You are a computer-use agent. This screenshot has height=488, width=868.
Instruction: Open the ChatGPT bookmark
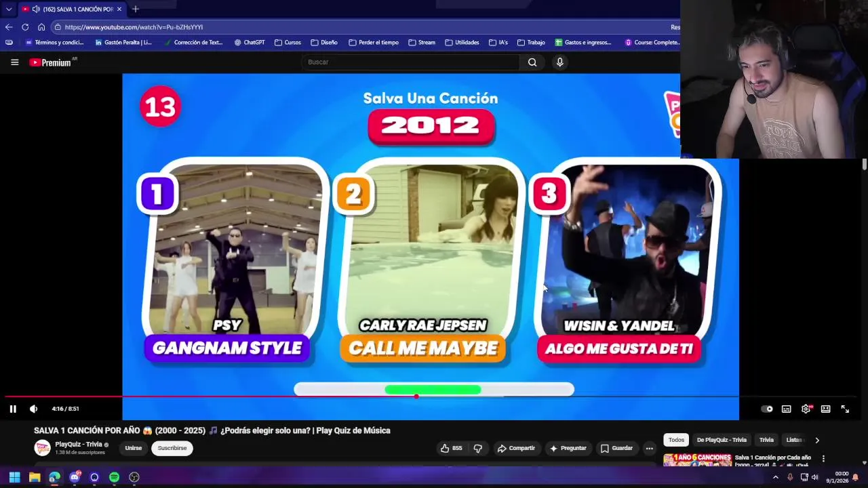pos(250,43)
